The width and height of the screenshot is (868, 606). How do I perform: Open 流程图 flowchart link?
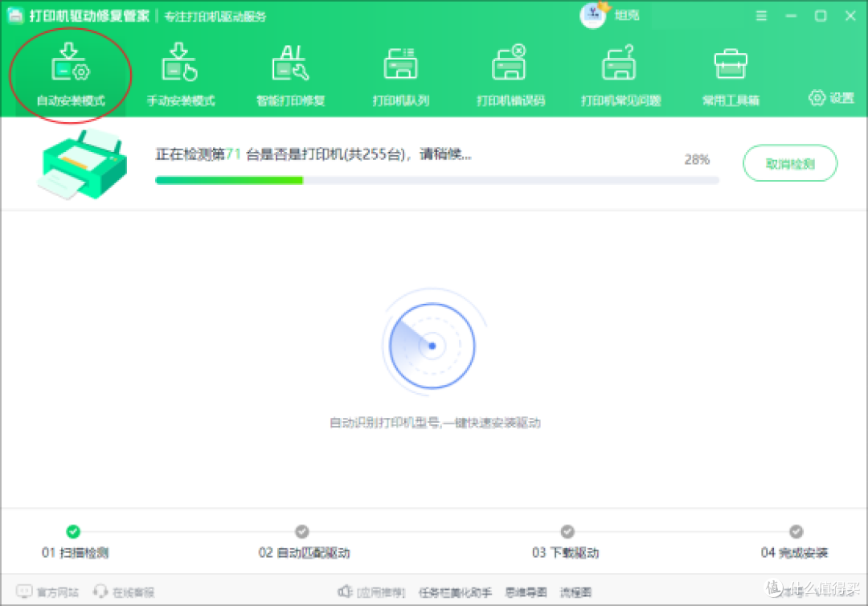point(575,592)
